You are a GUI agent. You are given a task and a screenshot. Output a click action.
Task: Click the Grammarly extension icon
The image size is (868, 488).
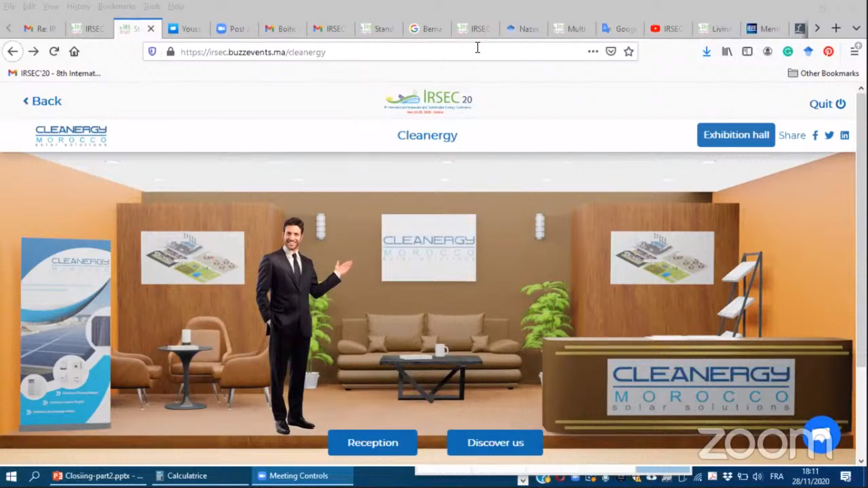(788, 52)
